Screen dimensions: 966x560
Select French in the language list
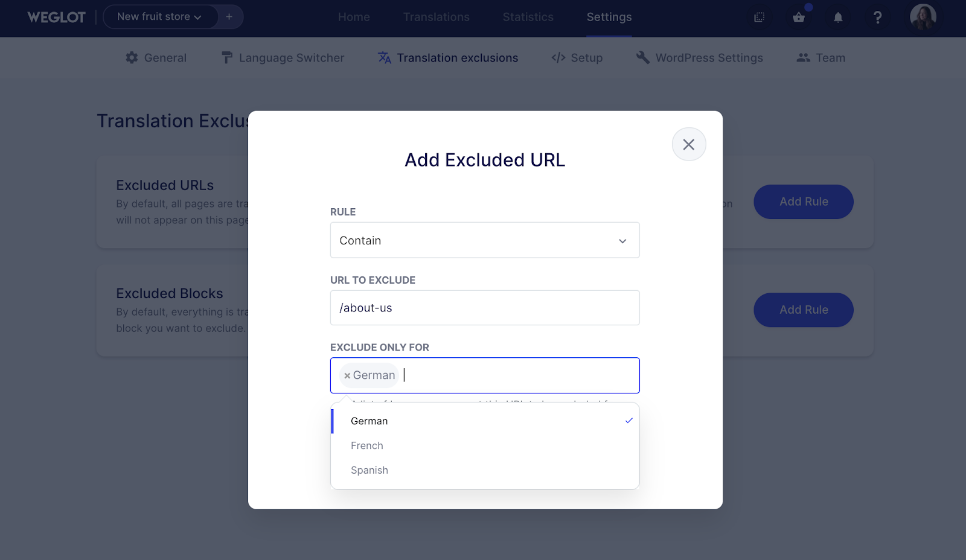[485, 446]
